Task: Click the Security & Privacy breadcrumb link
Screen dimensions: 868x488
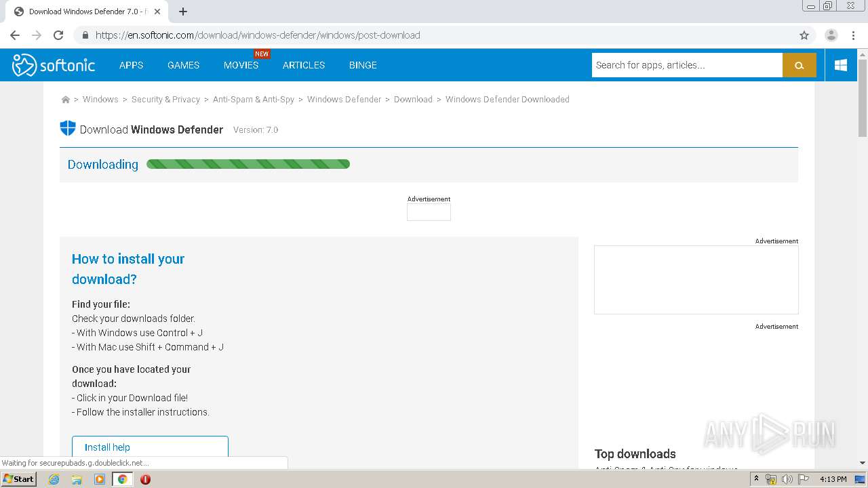Action: click(165, 100)
